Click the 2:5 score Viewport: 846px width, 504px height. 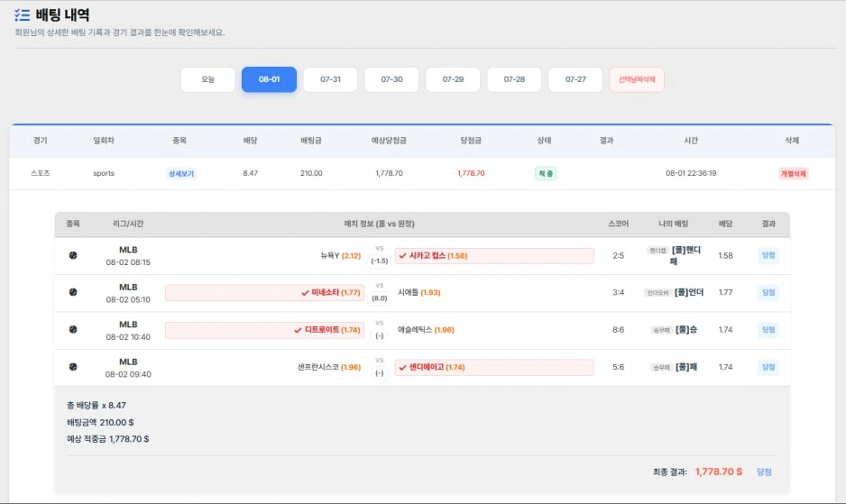[619, 256]
